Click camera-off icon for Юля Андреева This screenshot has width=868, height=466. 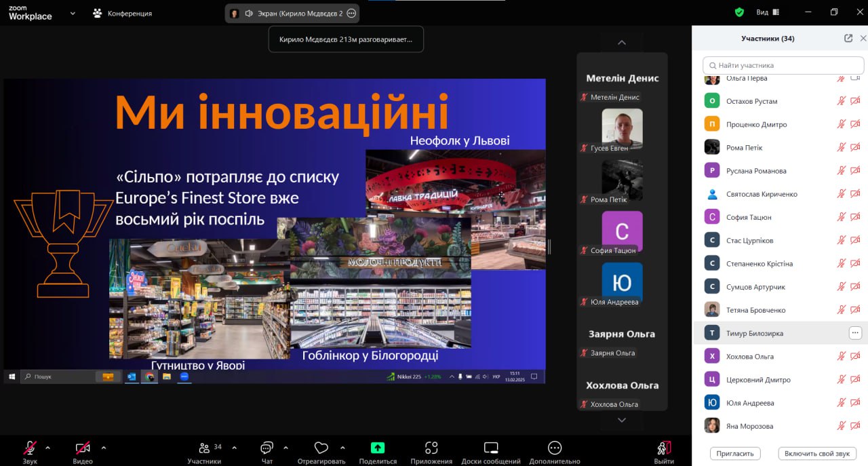point(855,403)
